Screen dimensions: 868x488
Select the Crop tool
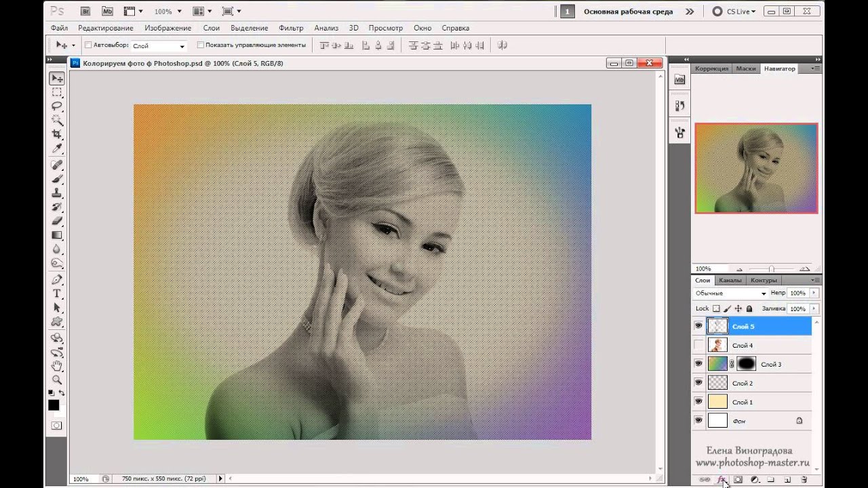coord(57,135)
